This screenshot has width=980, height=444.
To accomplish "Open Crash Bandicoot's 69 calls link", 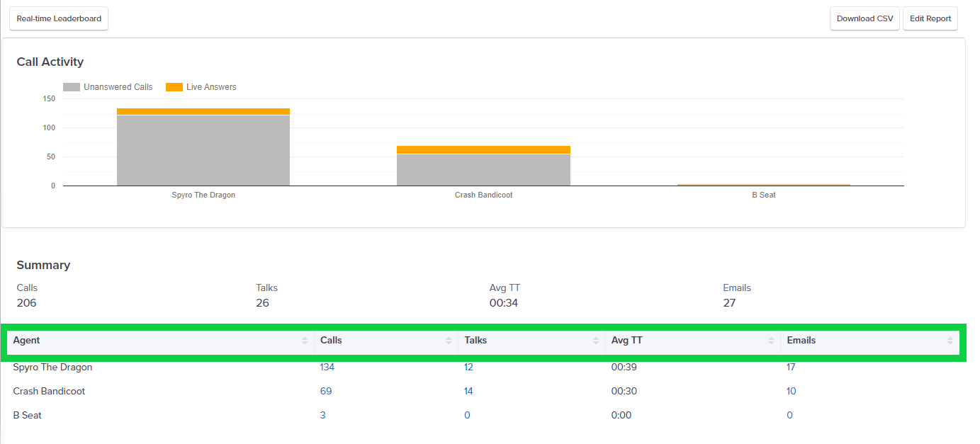I will tap(326, 391).
